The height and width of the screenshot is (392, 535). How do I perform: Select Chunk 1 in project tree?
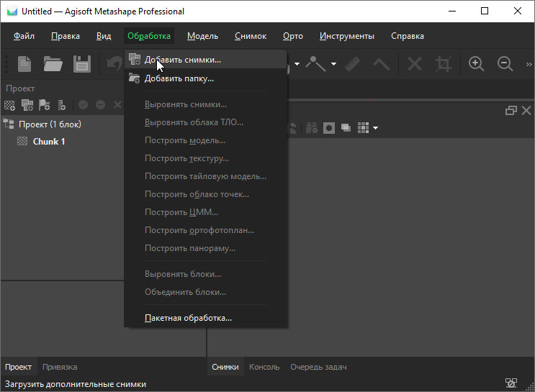click(x=49, y=142)
